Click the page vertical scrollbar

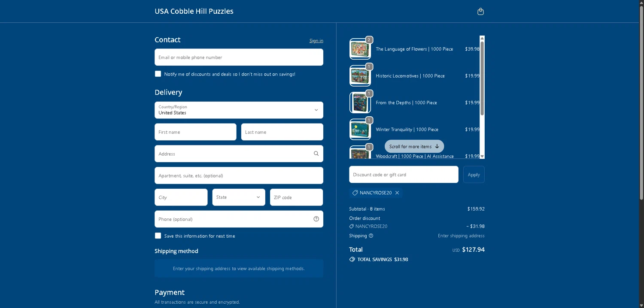(641, 103)
